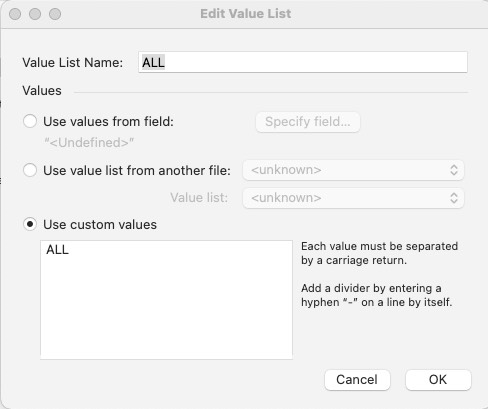
Task: Click the "<Undefined>" field reference text
Action: (89, 143)
